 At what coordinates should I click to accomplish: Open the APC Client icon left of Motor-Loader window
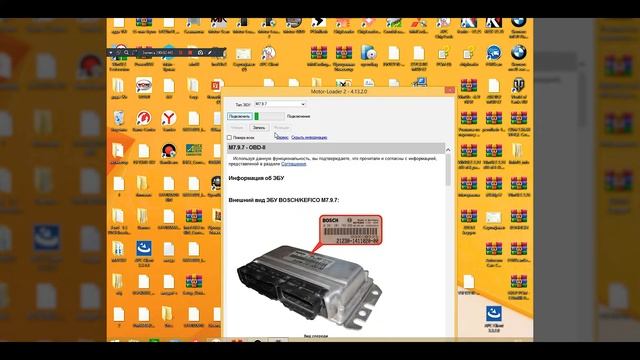[x=144, y=253]
